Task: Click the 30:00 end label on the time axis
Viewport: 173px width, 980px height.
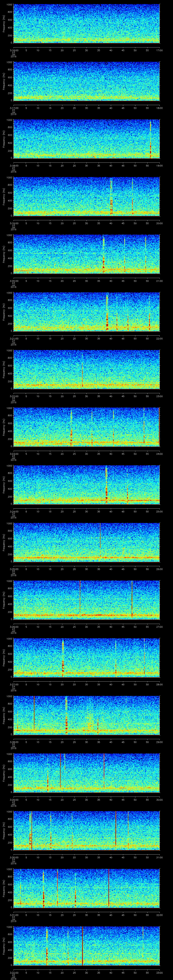Action: pyautogui.click(x=160, y=799)
